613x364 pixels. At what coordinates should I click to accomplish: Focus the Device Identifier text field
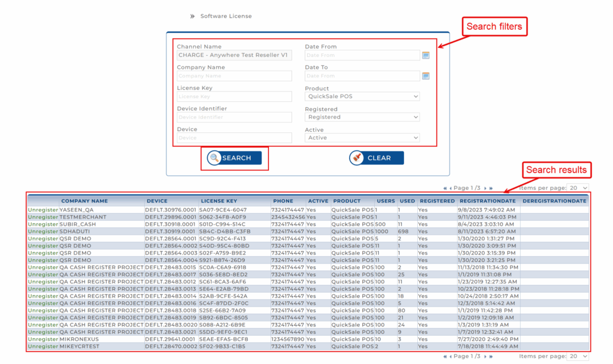click(x=234, y=117)
